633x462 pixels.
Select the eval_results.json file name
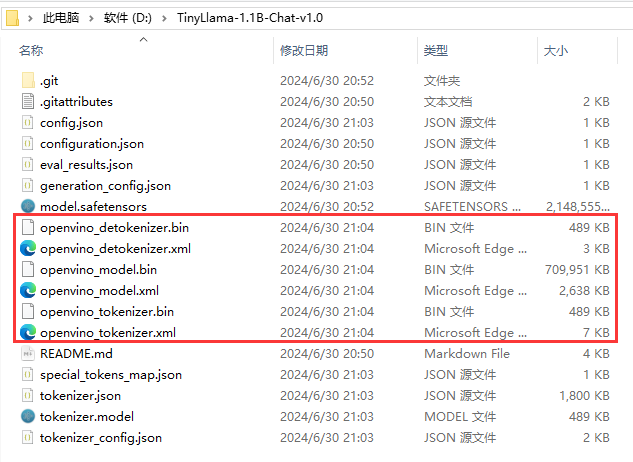click(x=86, y=165)
